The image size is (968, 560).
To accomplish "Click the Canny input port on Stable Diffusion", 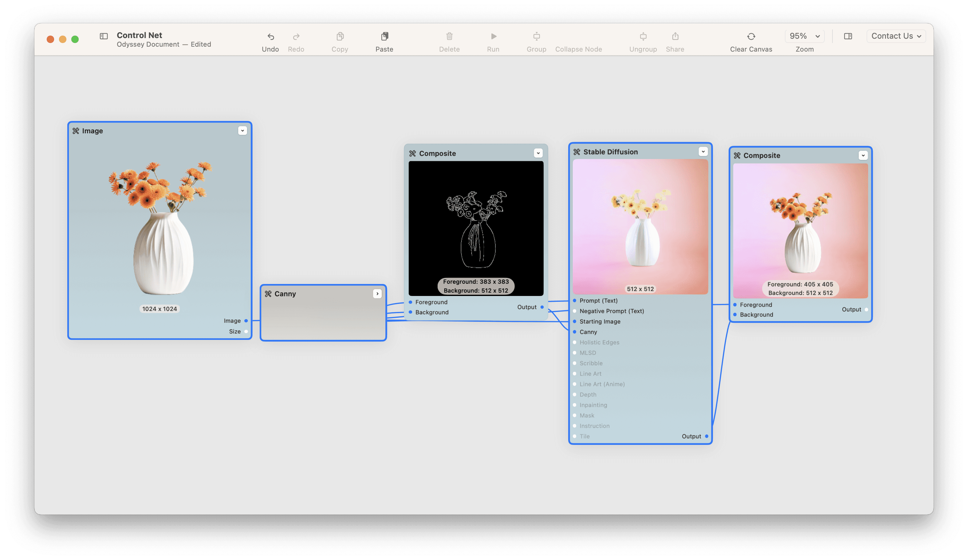I will (x=575, y=332).
